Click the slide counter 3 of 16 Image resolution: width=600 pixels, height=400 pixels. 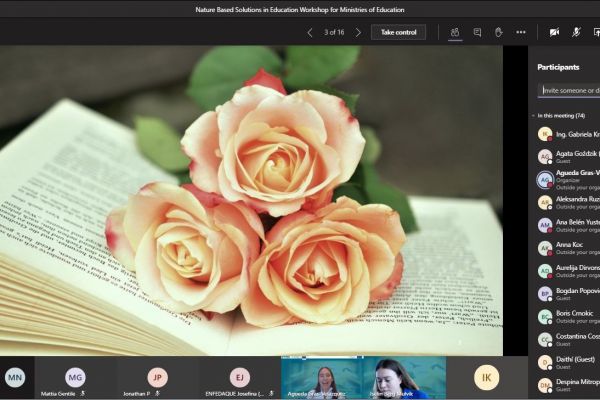[x=334, y=33]
